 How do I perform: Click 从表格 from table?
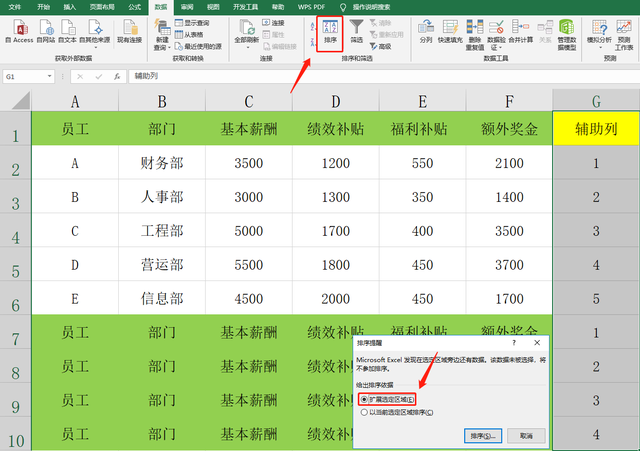click(189, 35)
